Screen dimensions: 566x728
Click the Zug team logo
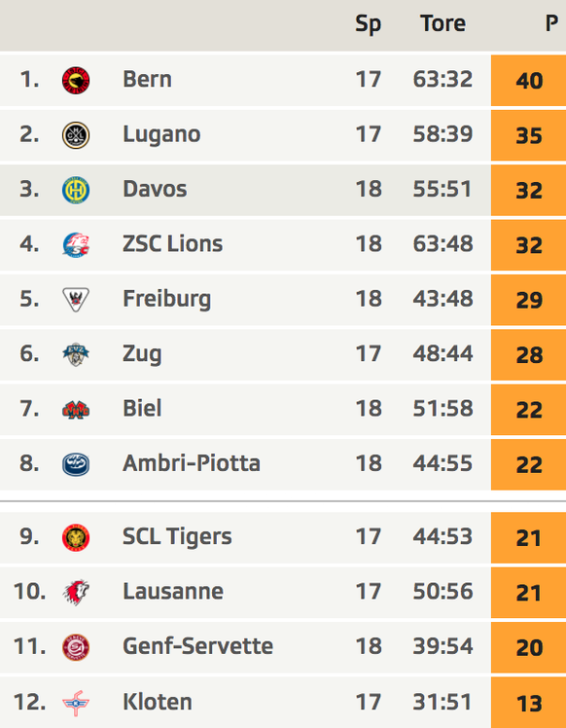pos(76,354)
